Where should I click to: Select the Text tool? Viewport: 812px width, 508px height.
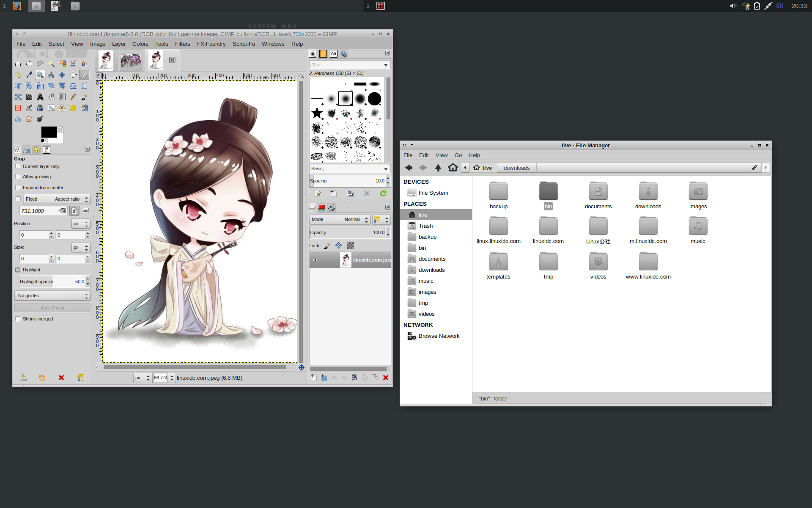pyautogui.click(x=40, y=97)
